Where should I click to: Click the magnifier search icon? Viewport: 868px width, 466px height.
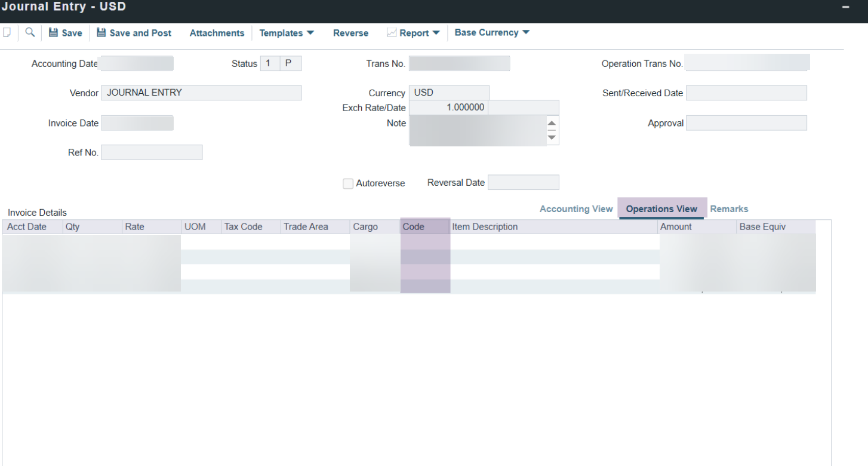[29, 33]
